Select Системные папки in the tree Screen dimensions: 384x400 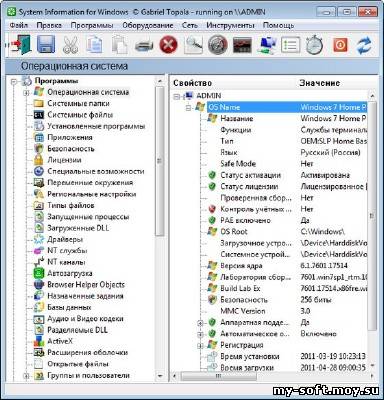click(78, 104)
